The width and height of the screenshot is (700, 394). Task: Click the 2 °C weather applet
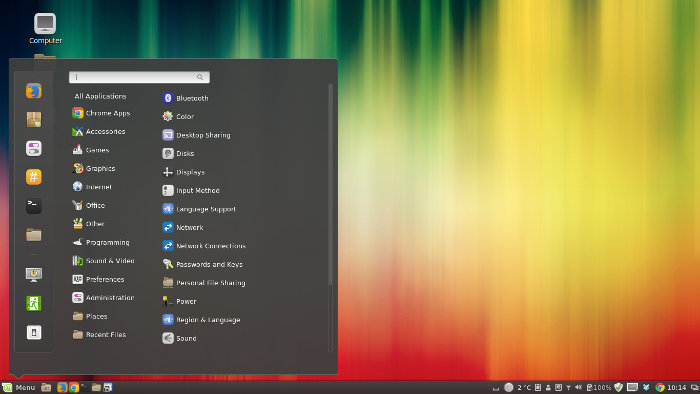pyautogui.click(x=518, y=387)
